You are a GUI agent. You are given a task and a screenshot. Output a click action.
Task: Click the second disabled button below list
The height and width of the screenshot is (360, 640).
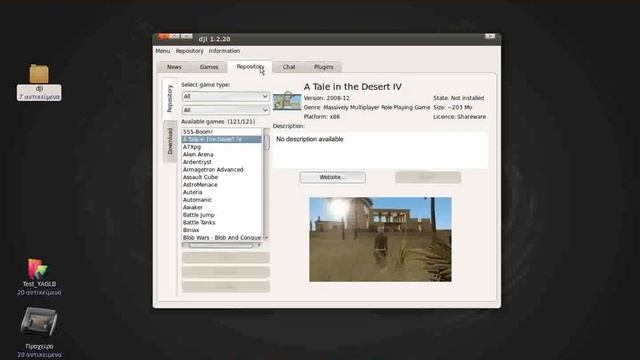(x=226, y=272)
